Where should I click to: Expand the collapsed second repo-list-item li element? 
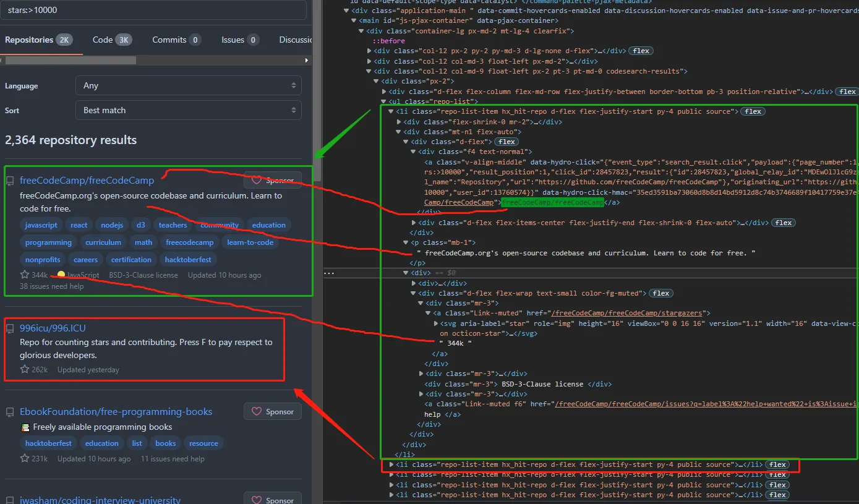click(x=391, y=464)
